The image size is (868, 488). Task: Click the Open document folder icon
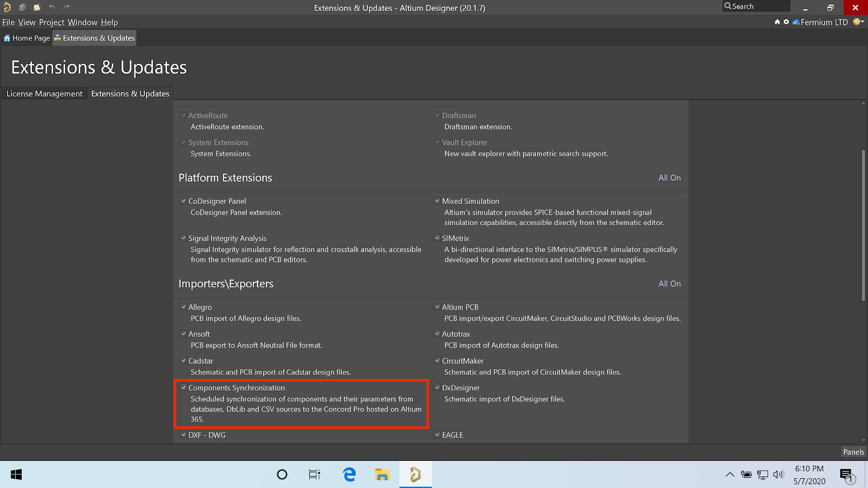(37, 7)
